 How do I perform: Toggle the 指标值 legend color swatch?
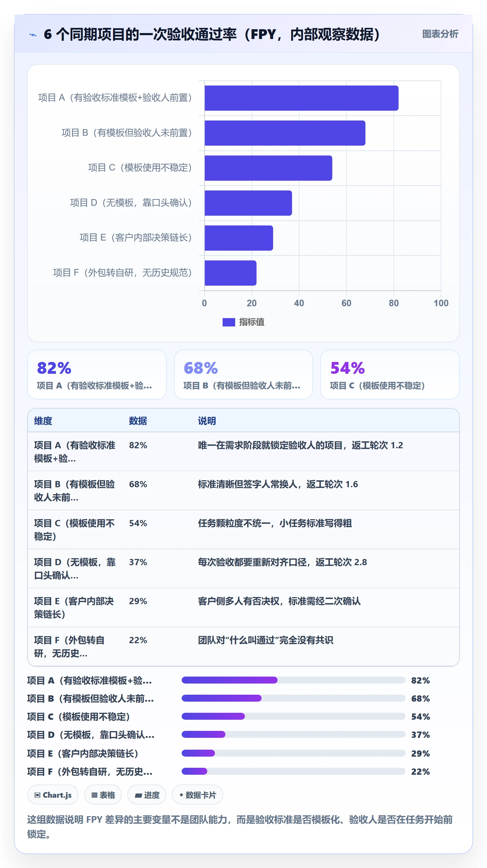pyautogui.click(x=229, y=322)
